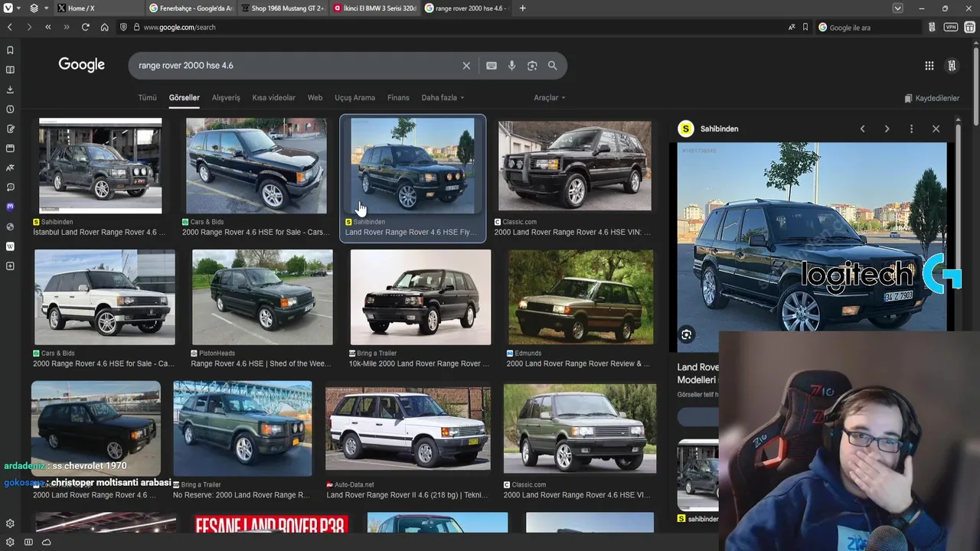This screenshot has height=551, width=980.
Task: Close the Sahibinden image preview panel
Action: 936,129
